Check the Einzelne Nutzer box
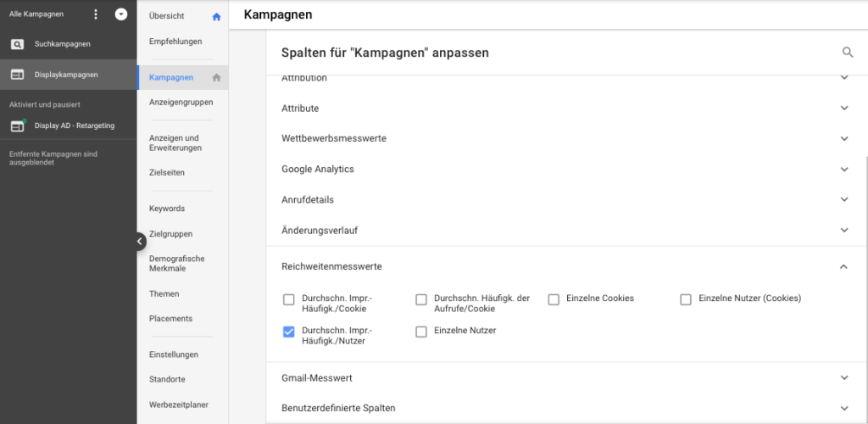This screenshot has height=424, width=868. [x=421, y=332]
